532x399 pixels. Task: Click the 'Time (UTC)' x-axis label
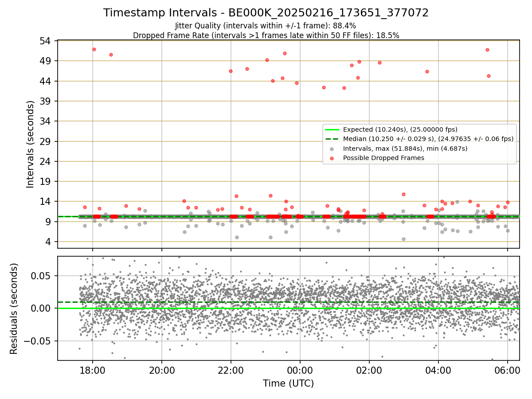point(288,383)
